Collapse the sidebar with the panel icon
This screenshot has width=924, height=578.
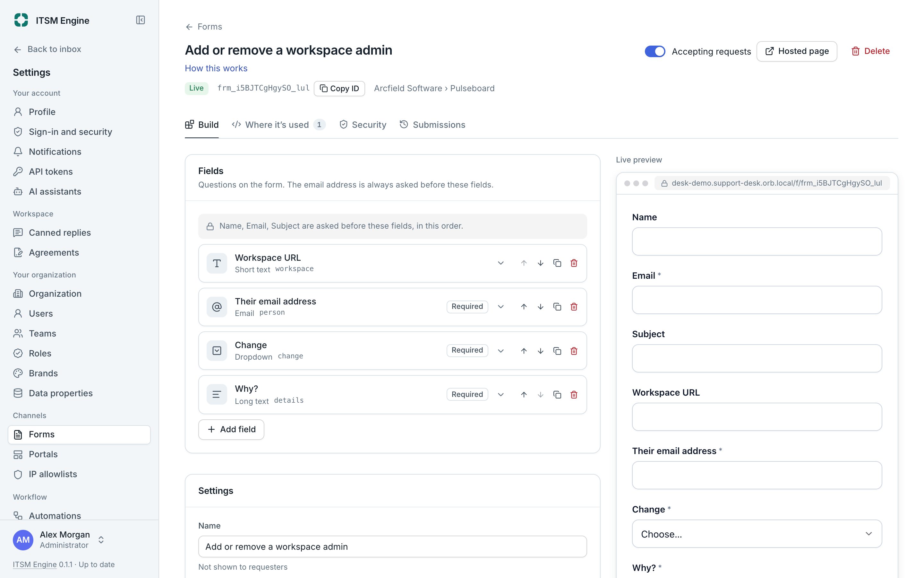[141, 20]
